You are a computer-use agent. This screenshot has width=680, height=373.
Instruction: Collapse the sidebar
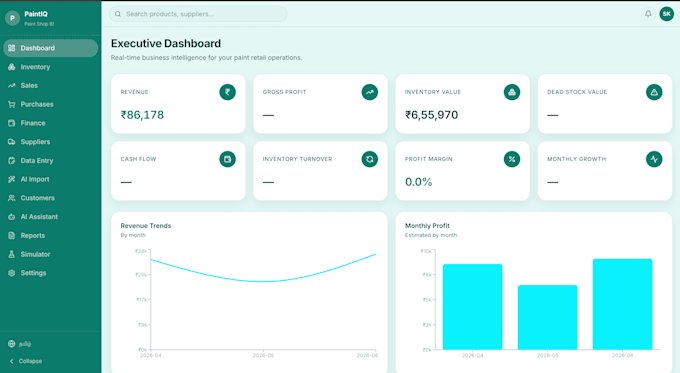point(26,361)
